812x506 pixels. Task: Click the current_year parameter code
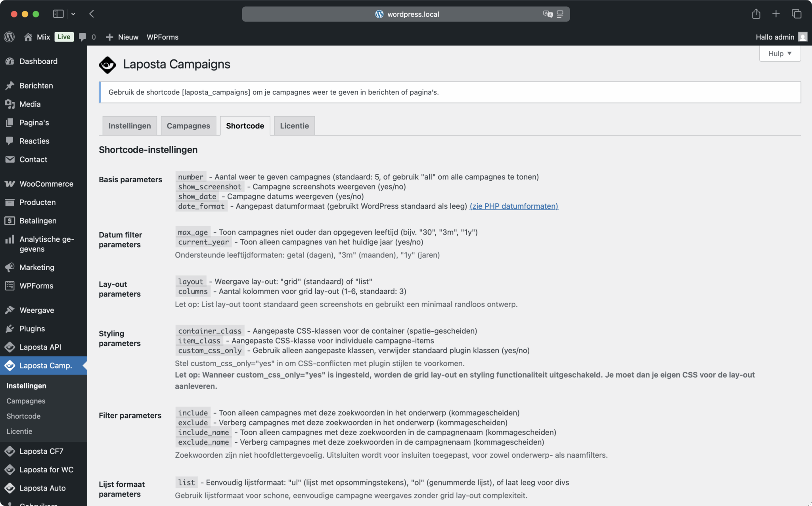click(203, 242)
